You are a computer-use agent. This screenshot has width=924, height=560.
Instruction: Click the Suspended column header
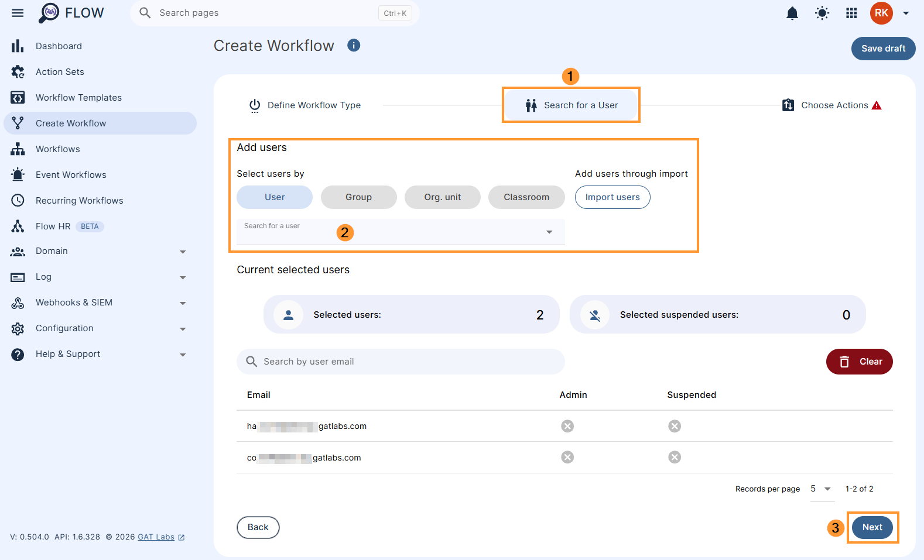coord(692,395)
